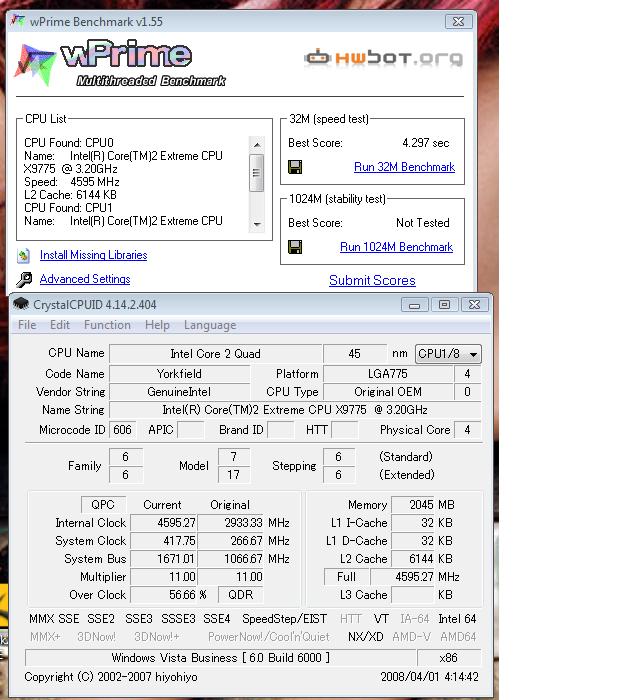Click the save icon beside Run 32M Benchmark

pos(295,167)
